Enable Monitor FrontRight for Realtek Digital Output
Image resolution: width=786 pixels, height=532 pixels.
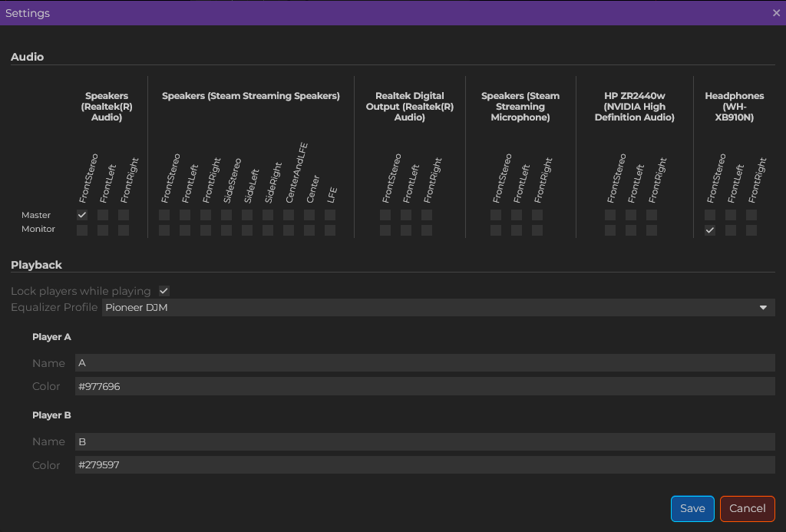click(x=427, y=230)
